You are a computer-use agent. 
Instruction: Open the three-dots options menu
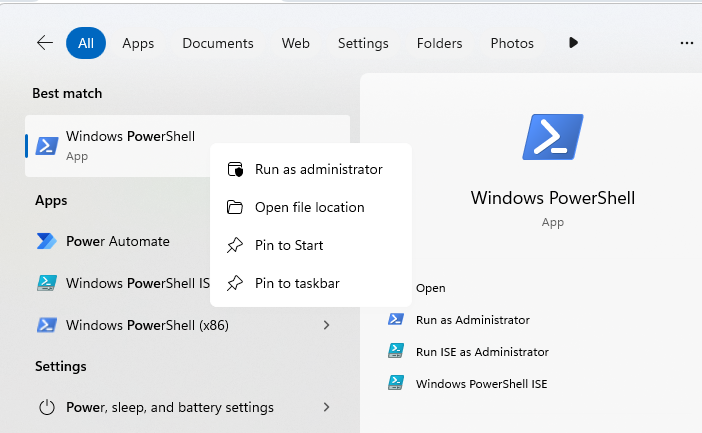pos(687,43)
